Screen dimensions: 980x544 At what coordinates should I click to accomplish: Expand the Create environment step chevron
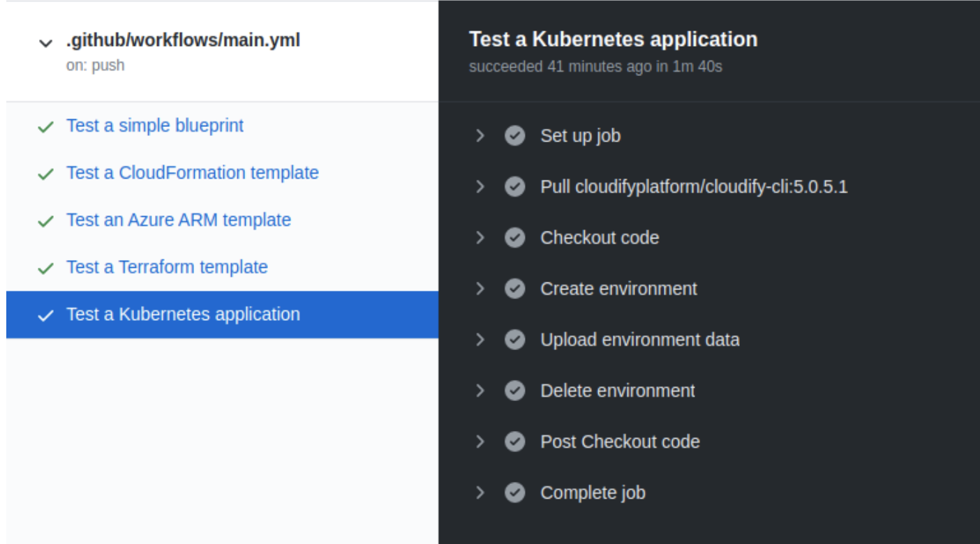(x=480, y=288)
